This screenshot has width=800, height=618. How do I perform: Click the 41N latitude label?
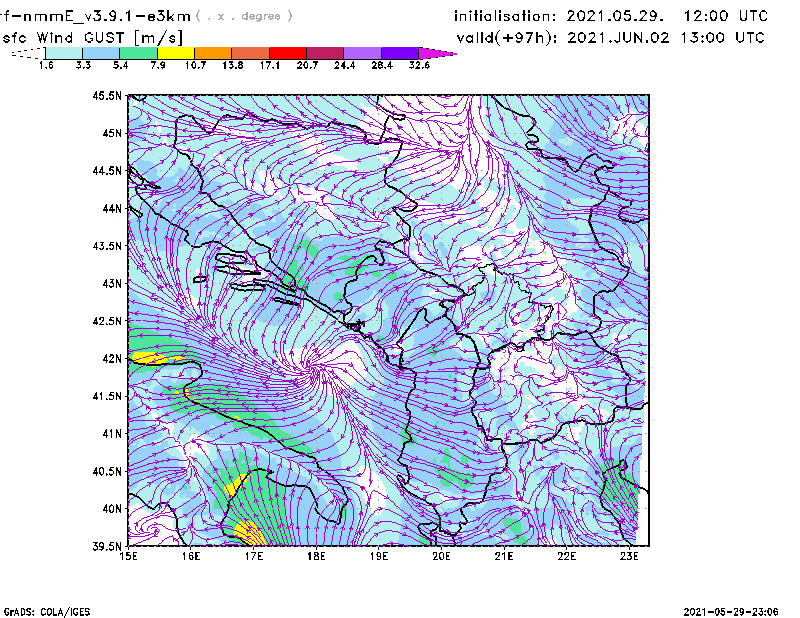112,434
